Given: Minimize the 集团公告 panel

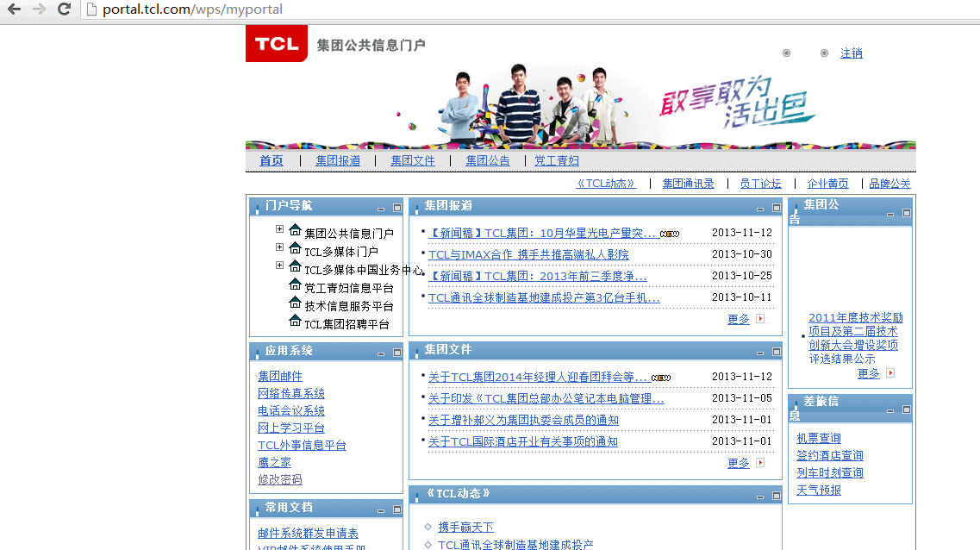Looking at the screenshot, I should 890,215.
